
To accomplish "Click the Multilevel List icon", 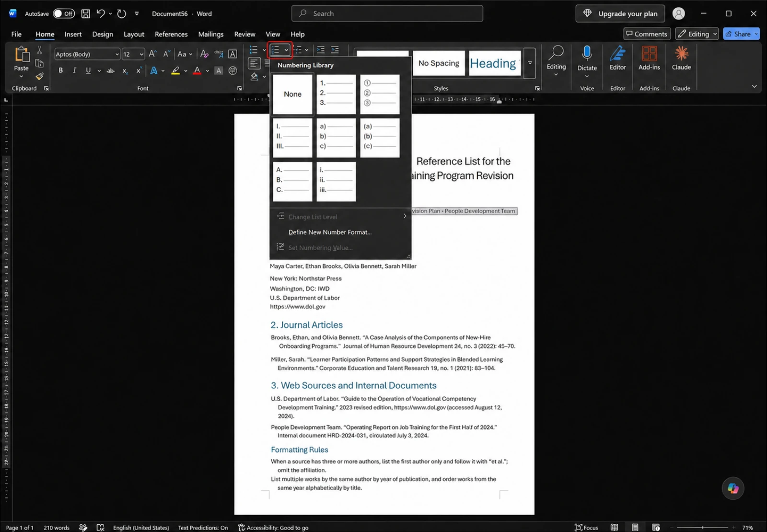I will pyautogui.click(x=298, y=50).
